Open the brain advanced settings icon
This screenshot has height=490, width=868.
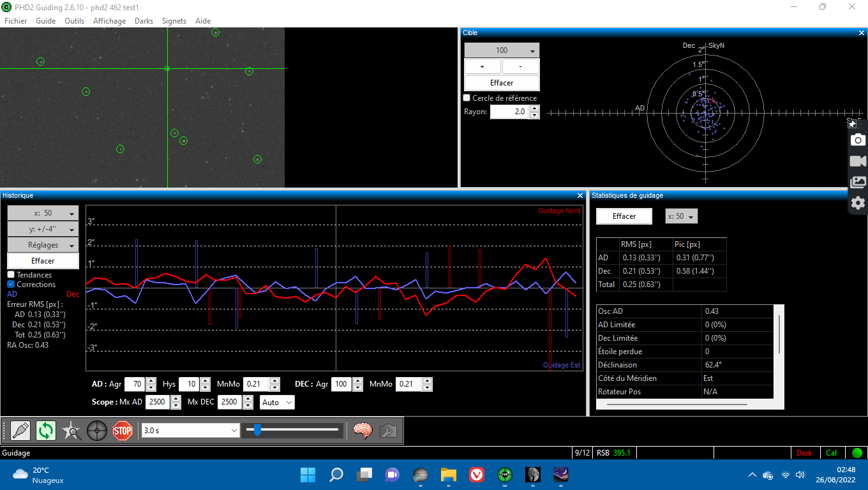pyautogui.click(x=363, y=431)
